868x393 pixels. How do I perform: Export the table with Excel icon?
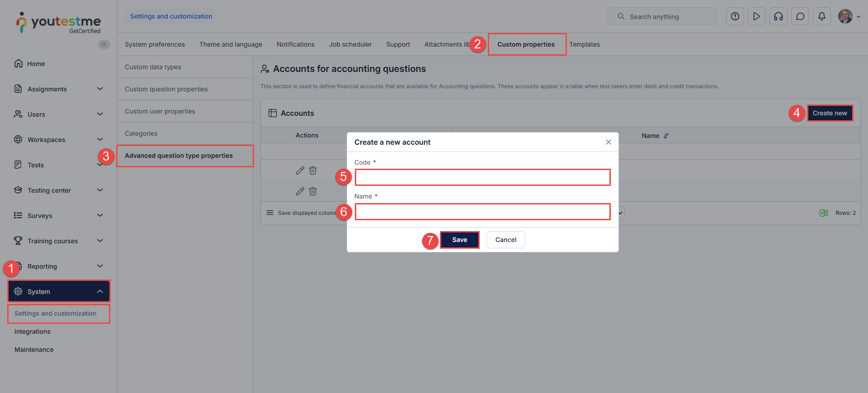coord(823,213)
